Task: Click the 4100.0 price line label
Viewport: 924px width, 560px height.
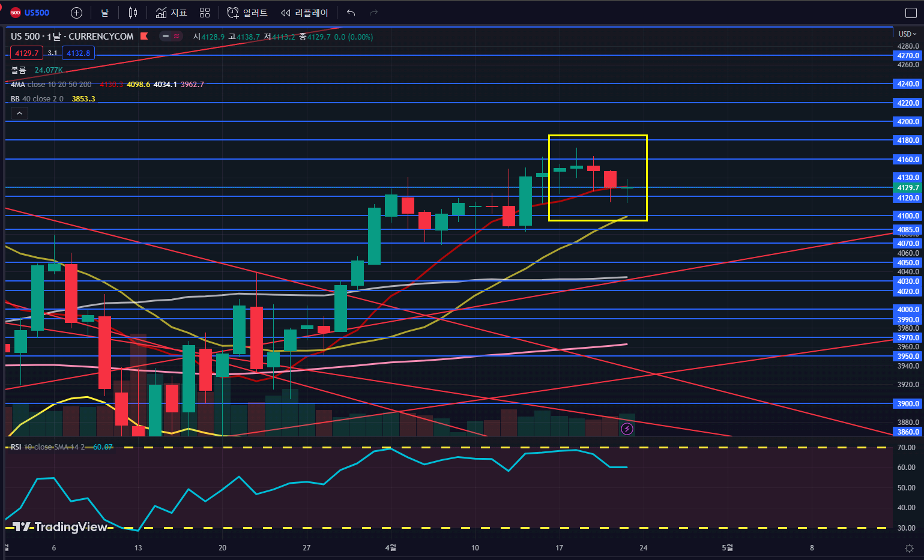Action: click(x=908, y=216)
